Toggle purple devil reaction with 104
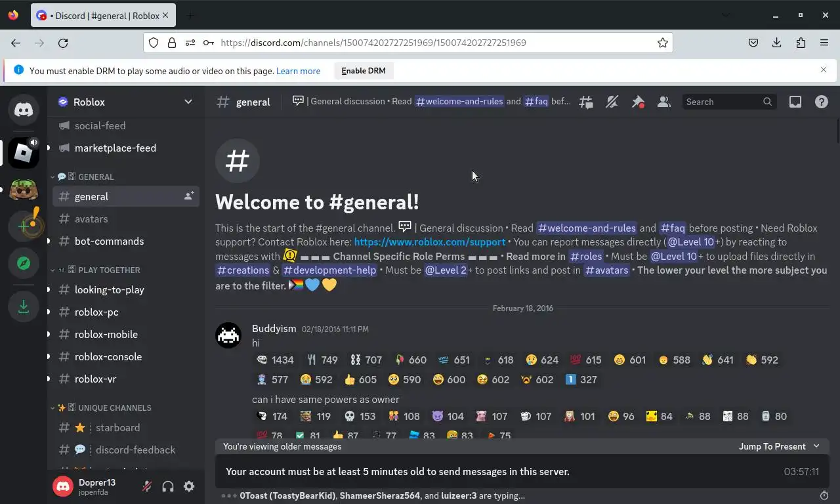 pos(448,416)
